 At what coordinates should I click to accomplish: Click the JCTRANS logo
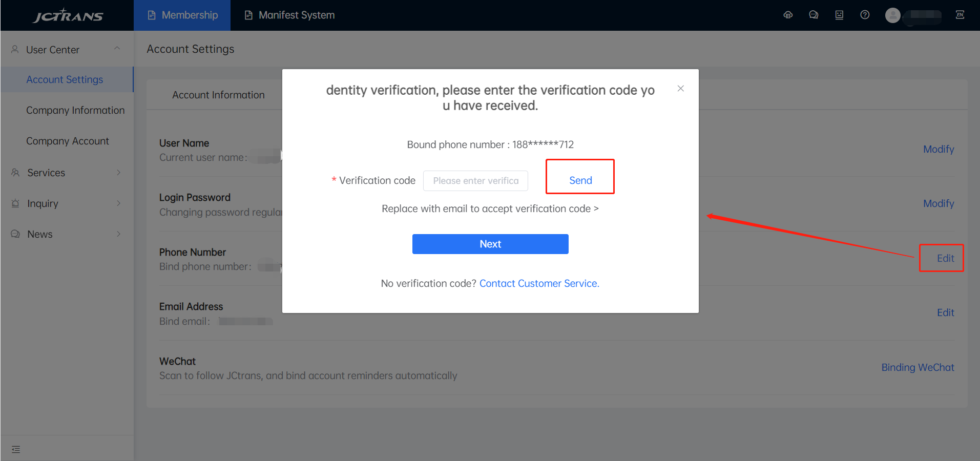pos(68,15)
